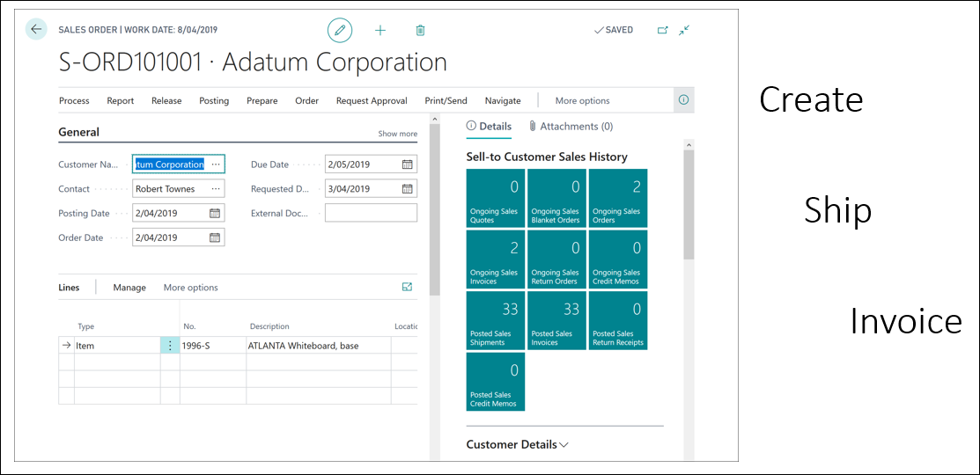The width and height of the screenshot is (980, 475).
Task: Click Show more in General section
Action: (397, 134)
